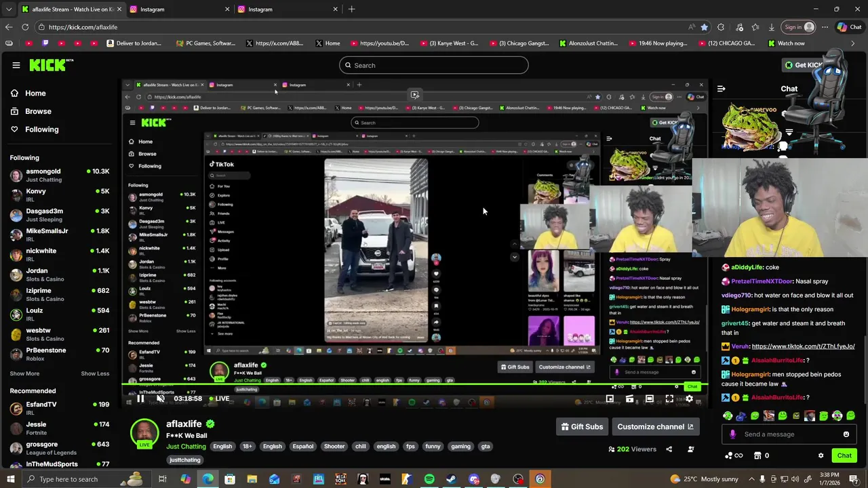Click the browser back arrow

click(8, 27)
